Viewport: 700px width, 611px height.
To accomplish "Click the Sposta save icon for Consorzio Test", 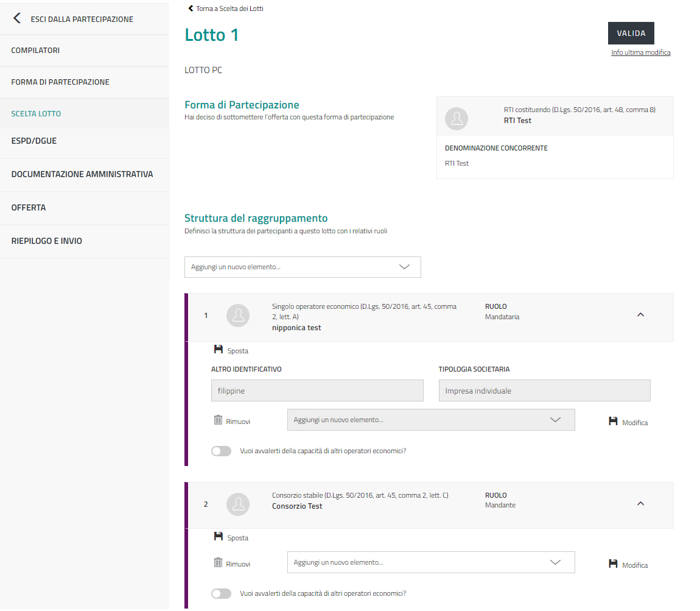I will click(218, 537).
